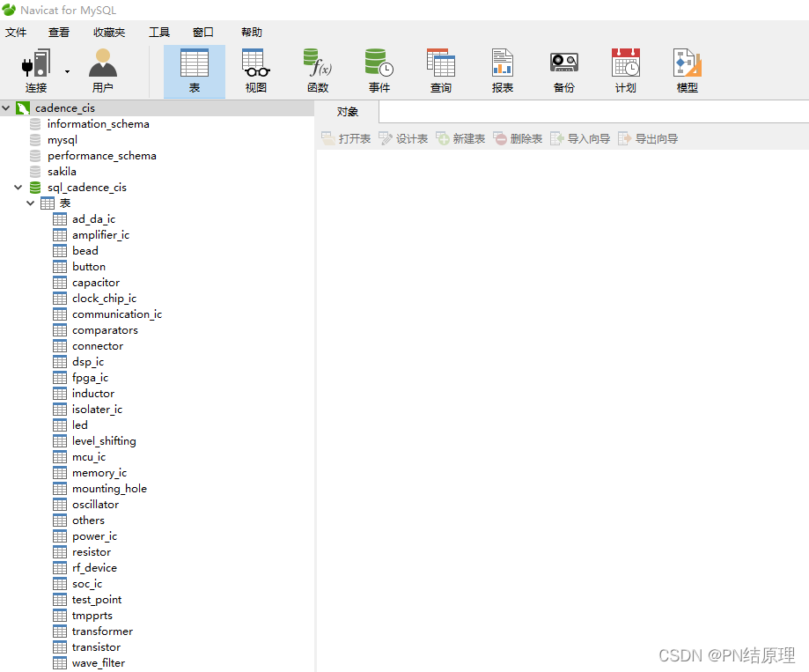The image size is (809, 672).
Task: Select the capacitor table in the tree
Action: coord(96,283)
